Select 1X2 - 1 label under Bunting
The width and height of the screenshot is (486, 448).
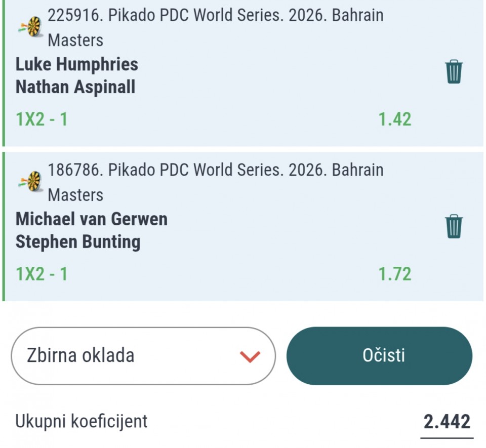42,274
